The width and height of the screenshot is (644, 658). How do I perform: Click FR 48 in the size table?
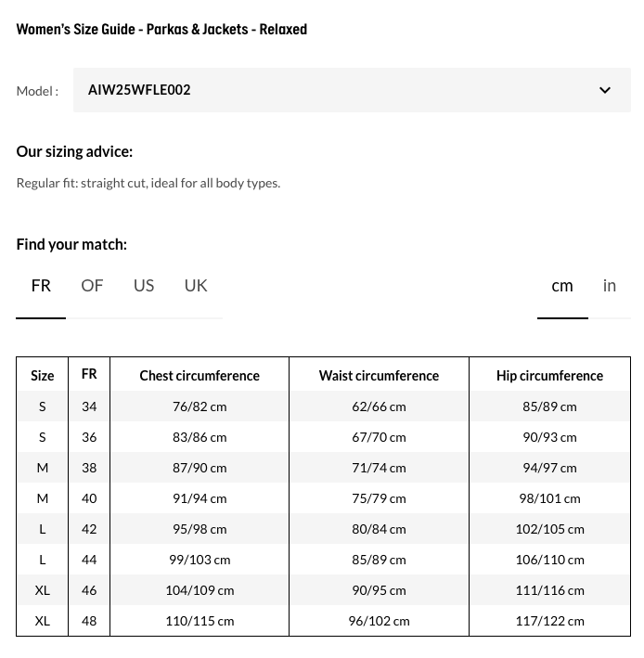coord(89,621)
